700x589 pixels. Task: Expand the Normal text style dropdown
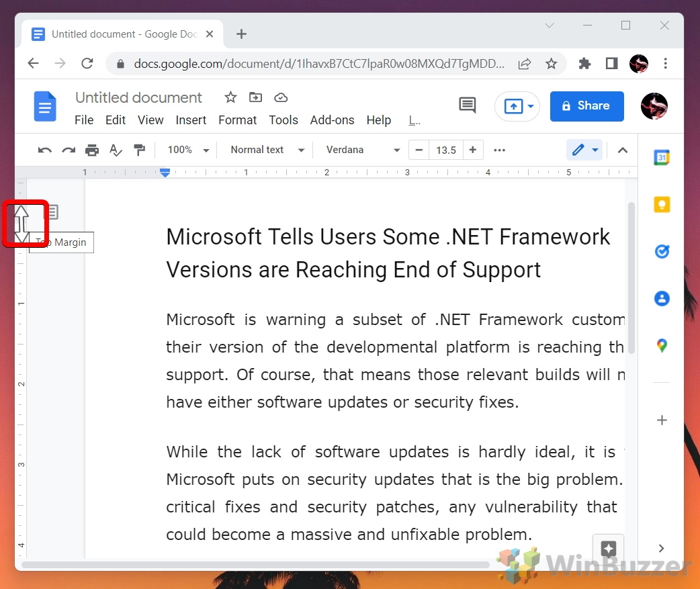coord(267,150)
